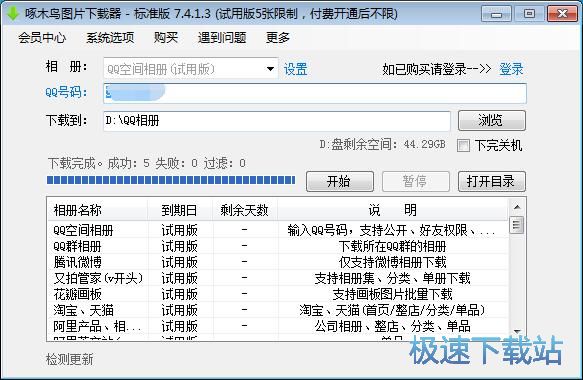Click the list scrollbar up arrow

click(516, 207)
